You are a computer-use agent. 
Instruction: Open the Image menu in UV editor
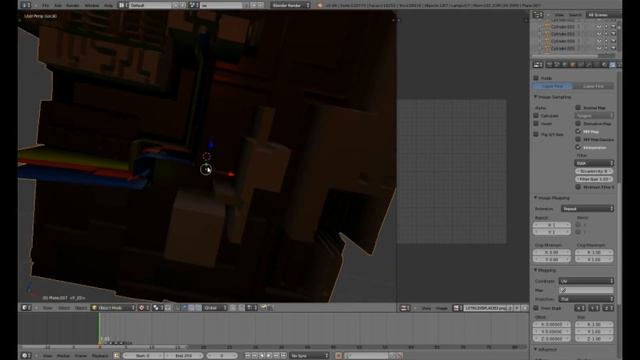coord(441,308)
